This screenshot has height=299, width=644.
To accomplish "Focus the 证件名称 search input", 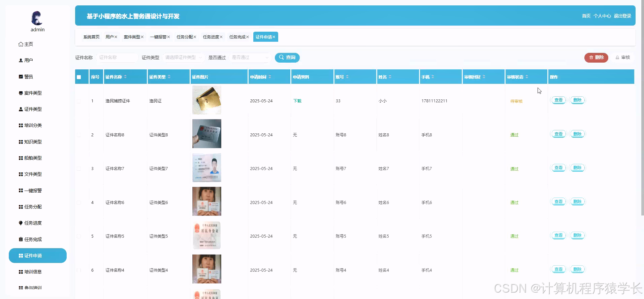I will click(x=117, y=58).
